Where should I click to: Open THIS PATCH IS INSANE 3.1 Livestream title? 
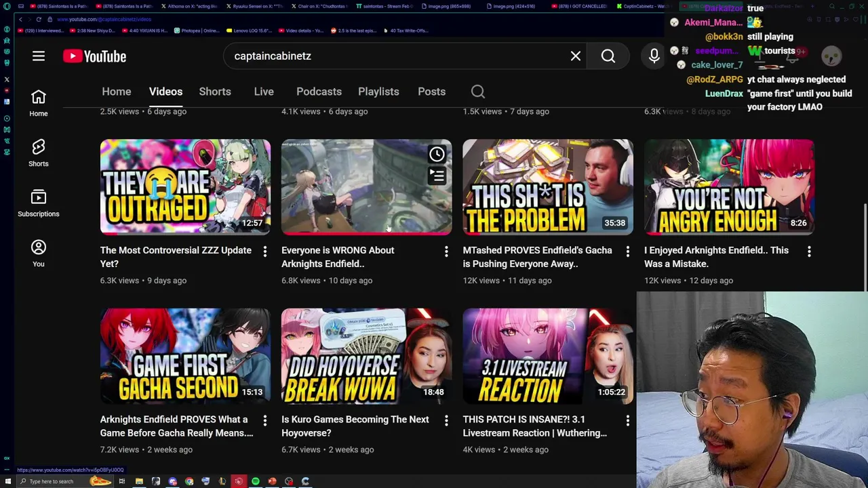point(535,426)
